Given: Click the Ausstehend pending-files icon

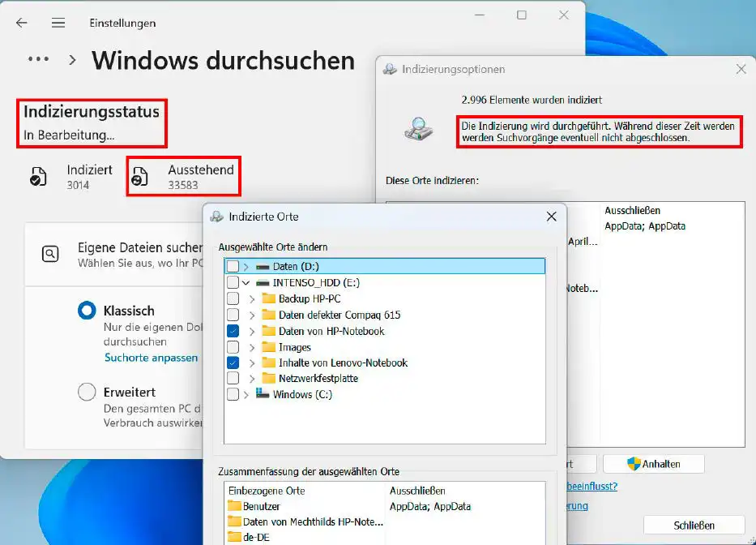Looking at the screenshot, I should click(142, 175).
